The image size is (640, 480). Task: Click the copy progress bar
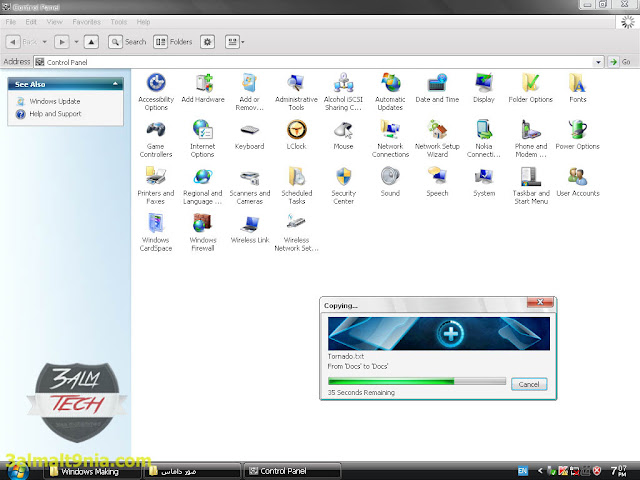(x=416, y=381)
